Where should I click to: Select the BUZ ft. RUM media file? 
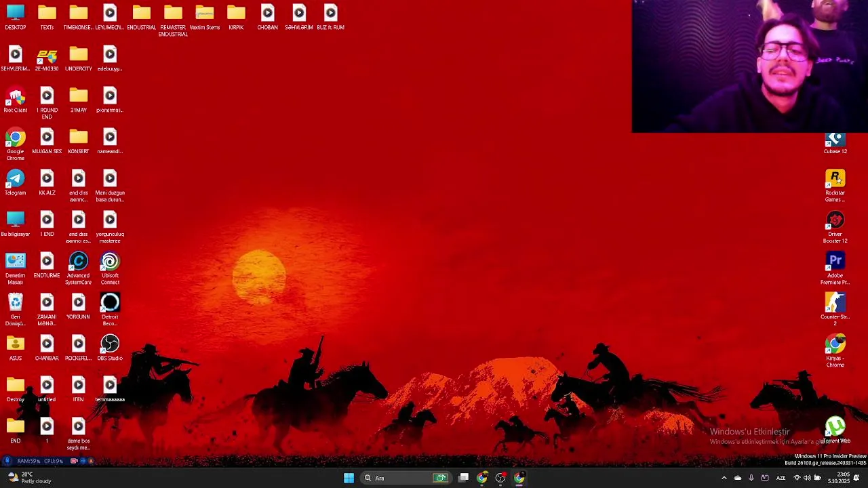click(x=330, y=18)
